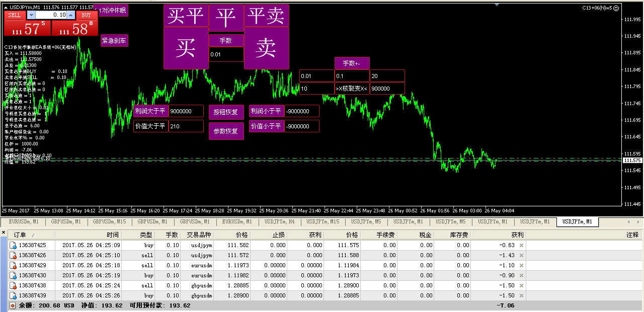
Task: Click the EA smiley face icon
Action: (x=616, y=8)
